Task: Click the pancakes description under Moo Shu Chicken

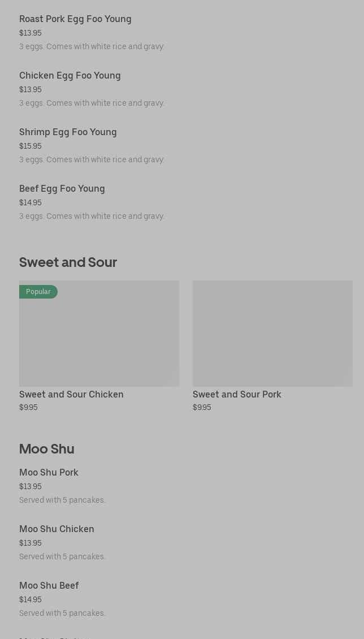Action: (x=62, y=557)
